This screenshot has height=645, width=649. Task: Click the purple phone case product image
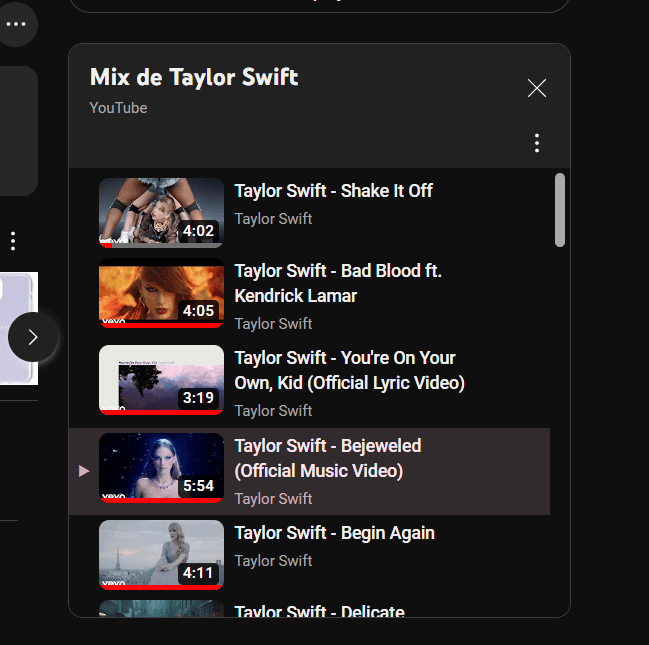click(19, 328)
